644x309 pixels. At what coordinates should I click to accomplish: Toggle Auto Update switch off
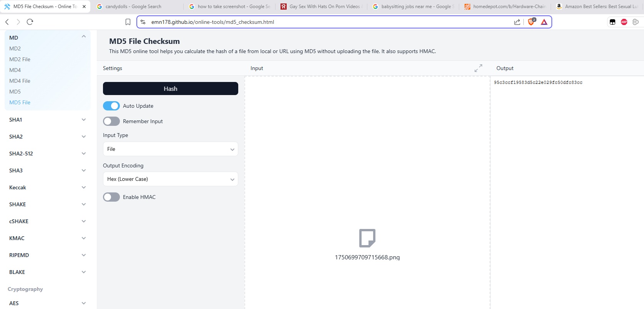coord(111,106)
